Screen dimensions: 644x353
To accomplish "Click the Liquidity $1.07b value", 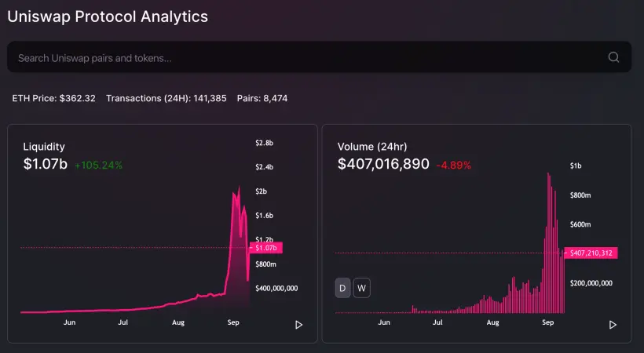I will pyautogui.click(x=46, y=164).
